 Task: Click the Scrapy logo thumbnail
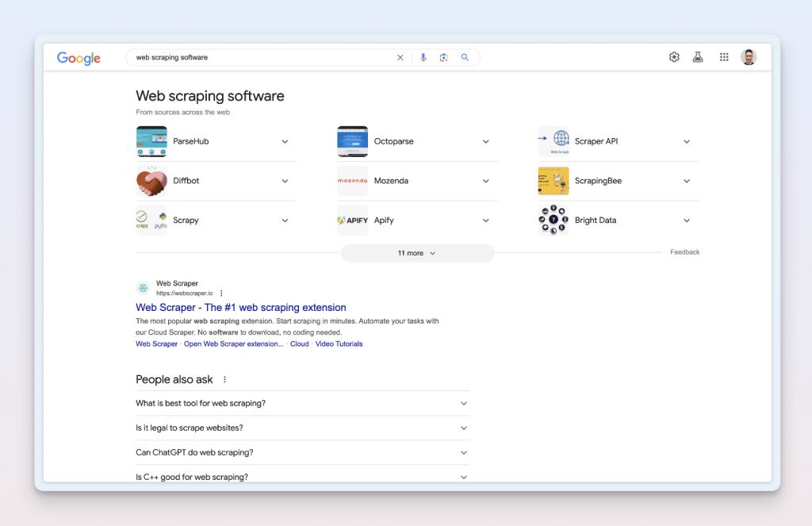[x=151, y=221]
